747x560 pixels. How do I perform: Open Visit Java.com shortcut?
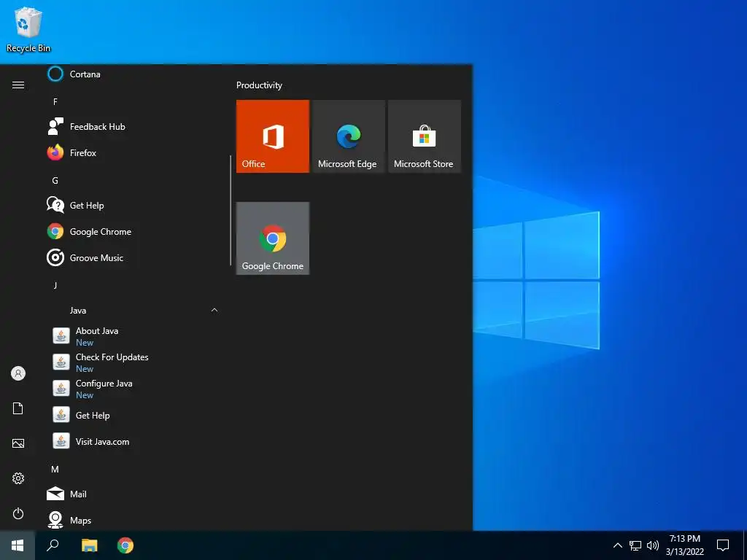133,441
